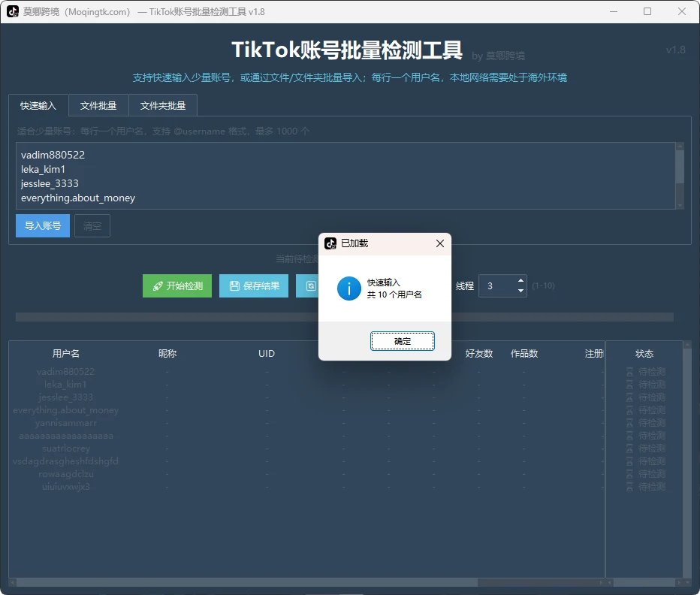Click the 注册 column header
Image resolution: width=700 pixels, height=595 pixels.
pos(594,354)
